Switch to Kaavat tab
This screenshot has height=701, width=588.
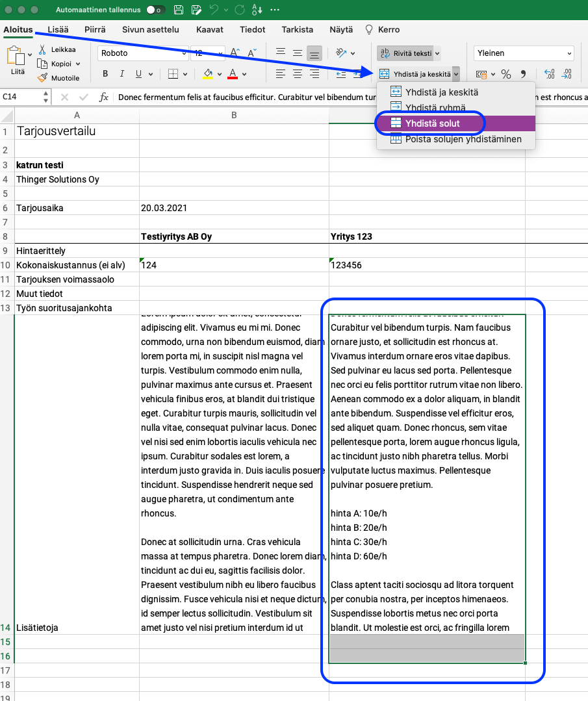[x=210, y=29]
